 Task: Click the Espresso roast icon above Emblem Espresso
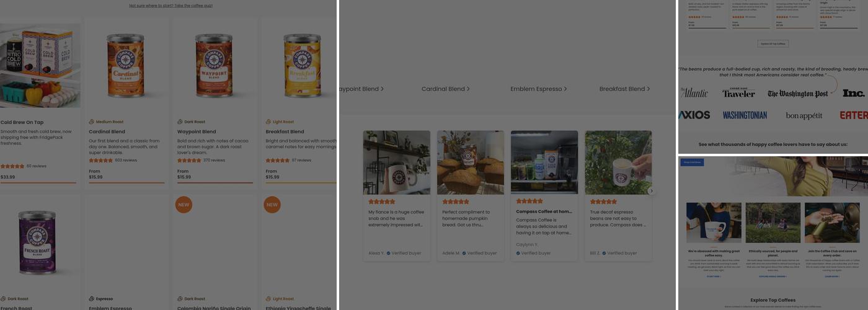coord(91,299)
